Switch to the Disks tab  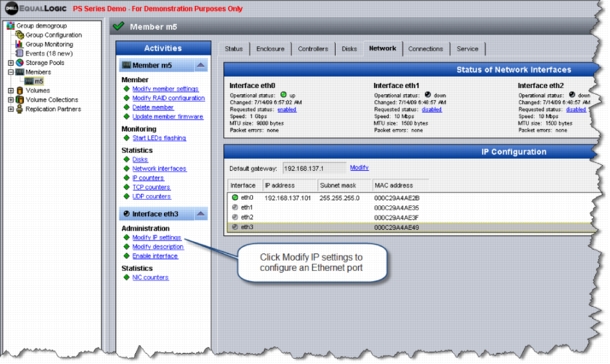[x=349, y=49]
